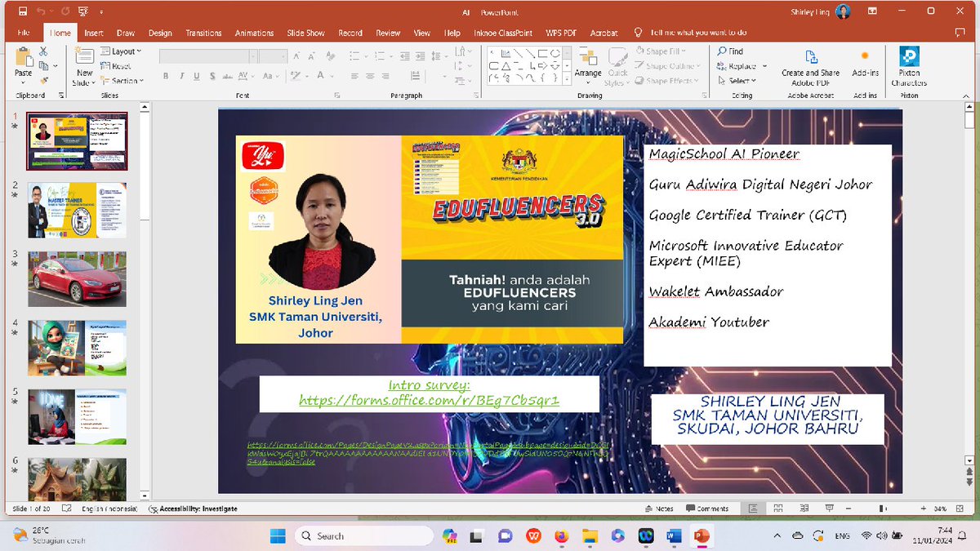Open the Notes pane from status bar
The image size is (980, 551).
click(660, 509)
